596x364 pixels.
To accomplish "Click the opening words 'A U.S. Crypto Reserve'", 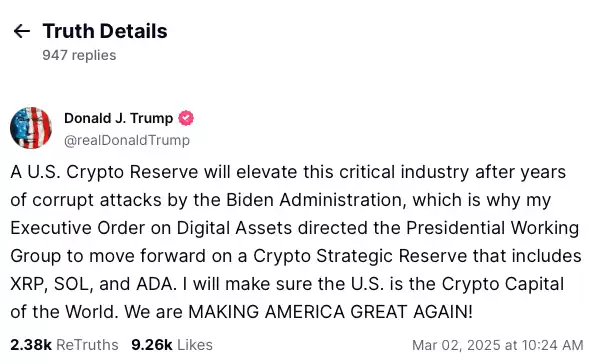I will tap(104, 172).
